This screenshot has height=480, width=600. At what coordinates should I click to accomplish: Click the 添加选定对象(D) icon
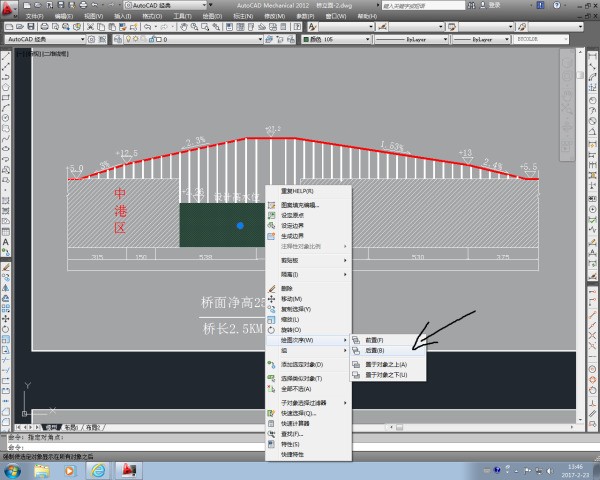click(x=271, y=365)
